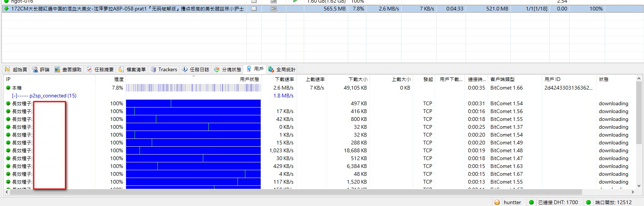The height and width of the screenshot is (206, 644).
Task: Collapse the p2sp_connected (15) group
Action: (x=14, y=96)
